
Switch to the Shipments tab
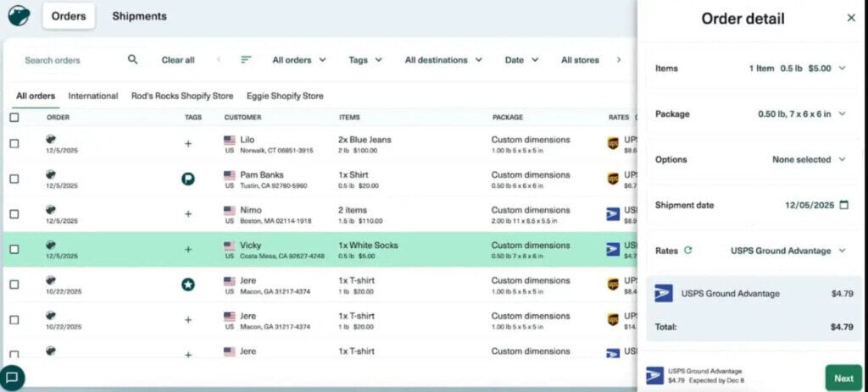[x=139, y=16]
